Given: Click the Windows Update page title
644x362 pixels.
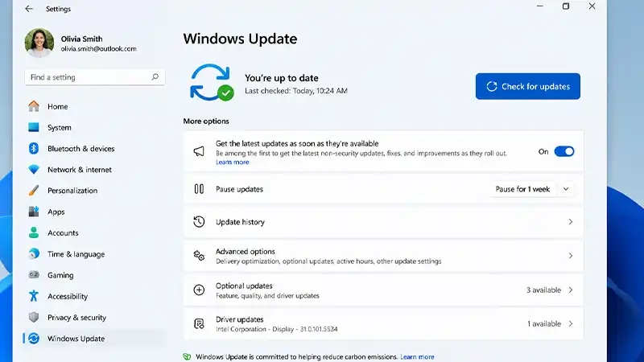Looking at the screenshot, I should 240,39.
